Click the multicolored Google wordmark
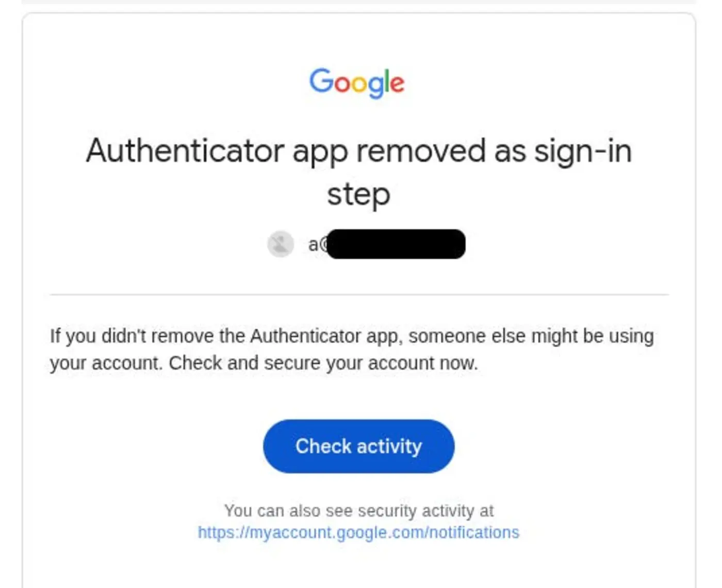The width and height of the screenshot is (722, 588). 358,82
